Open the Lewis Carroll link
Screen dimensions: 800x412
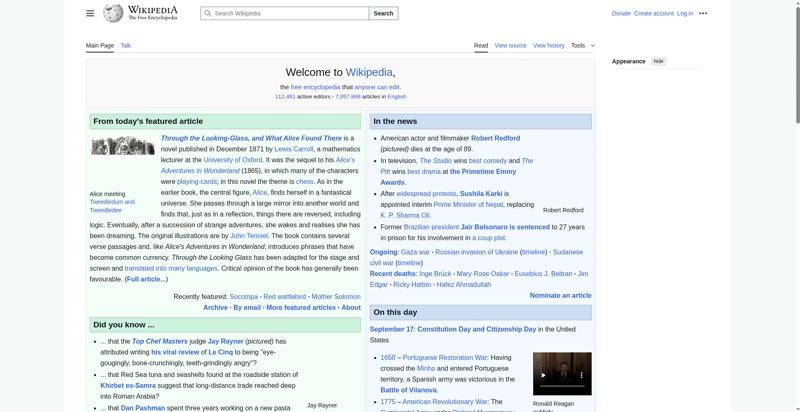point(293,149)
